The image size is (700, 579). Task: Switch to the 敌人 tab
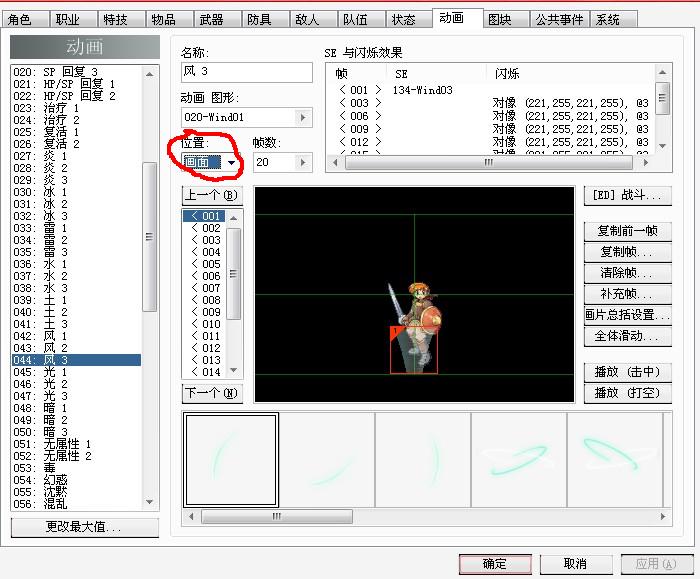312,20
